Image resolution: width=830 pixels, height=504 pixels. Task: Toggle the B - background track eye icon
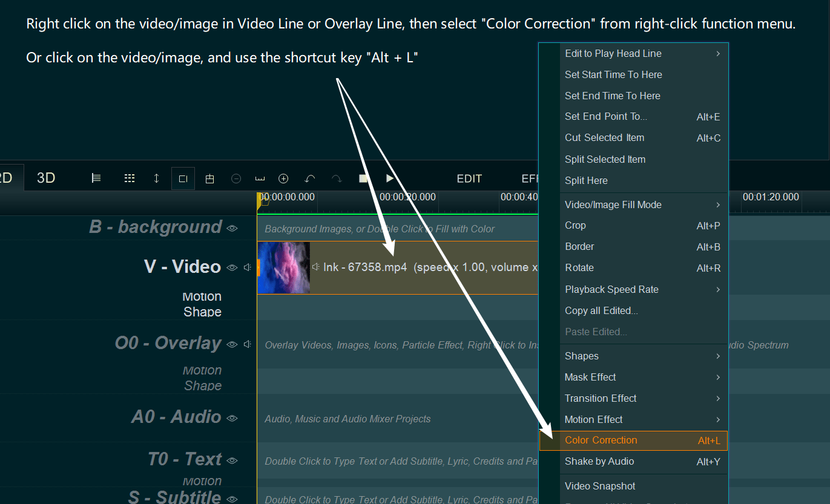(231, 228)
